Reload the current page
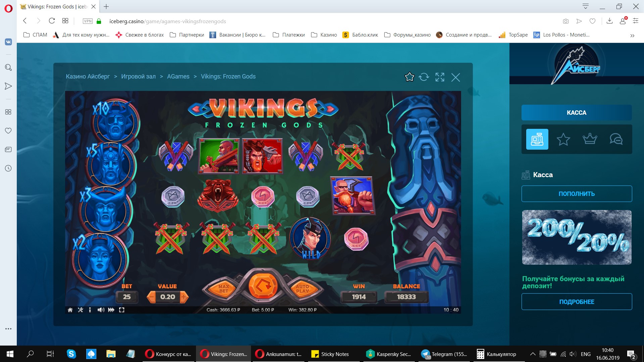 (x=52, y=21)
